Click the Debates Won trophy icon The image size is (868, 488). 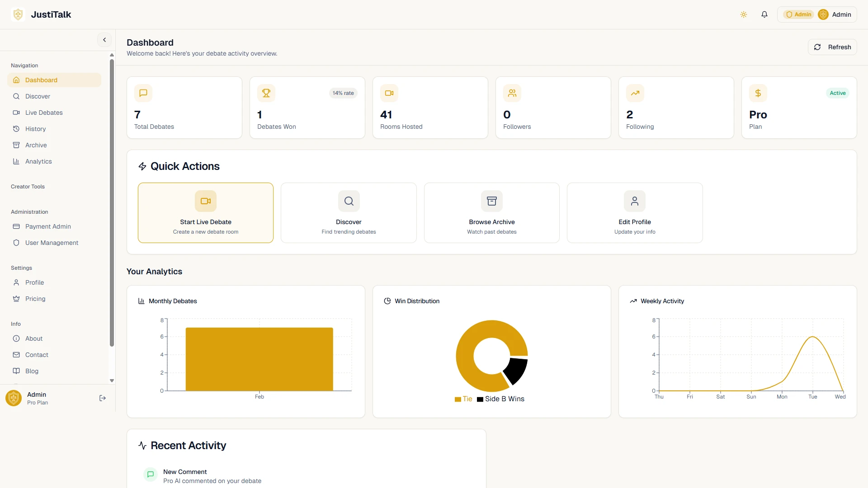[x=266, y=93]
